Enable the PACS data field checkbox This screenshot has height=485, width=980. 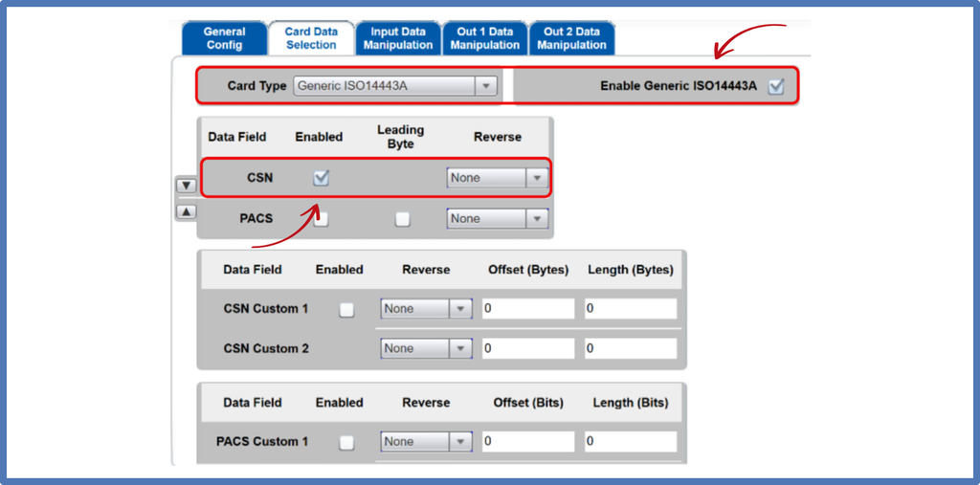[321, 219]
